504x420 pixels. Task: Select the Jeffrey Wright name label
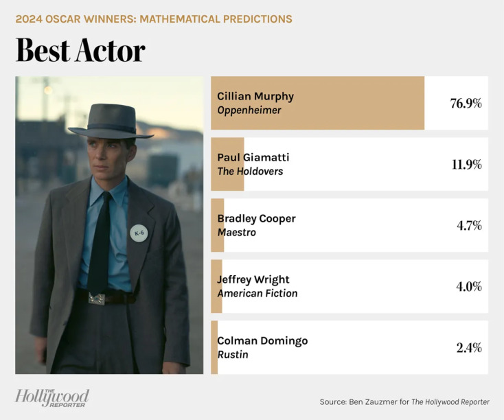coord(253,279)
